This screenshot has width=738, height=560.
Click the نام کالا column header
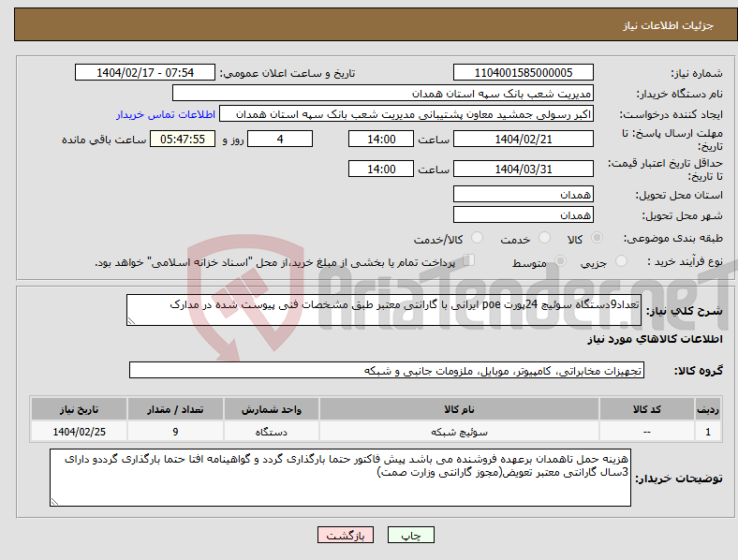[x=459, y=409]
